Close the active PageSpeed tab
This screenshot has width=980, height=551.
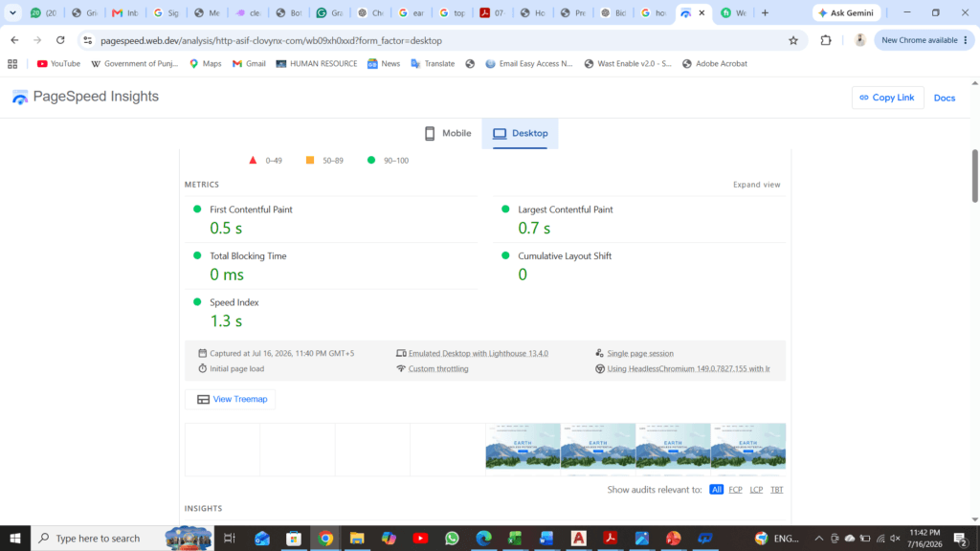click(x=702, y=12)
